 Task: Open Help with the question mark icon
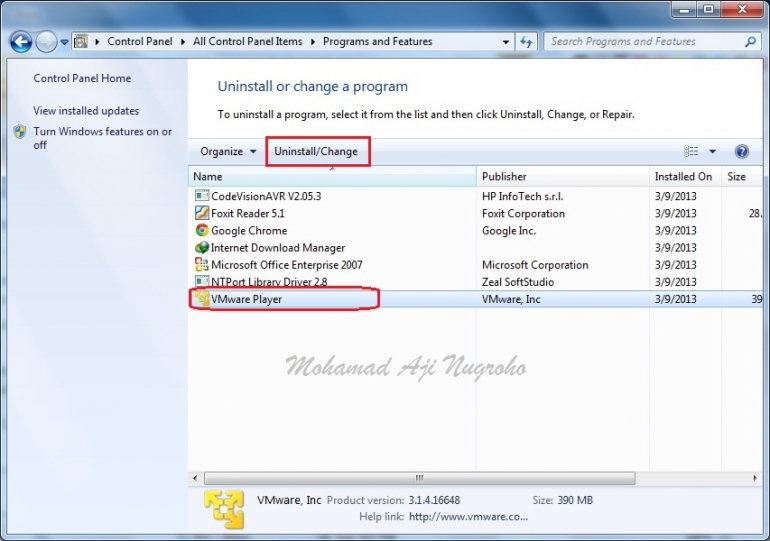[742, 151]
